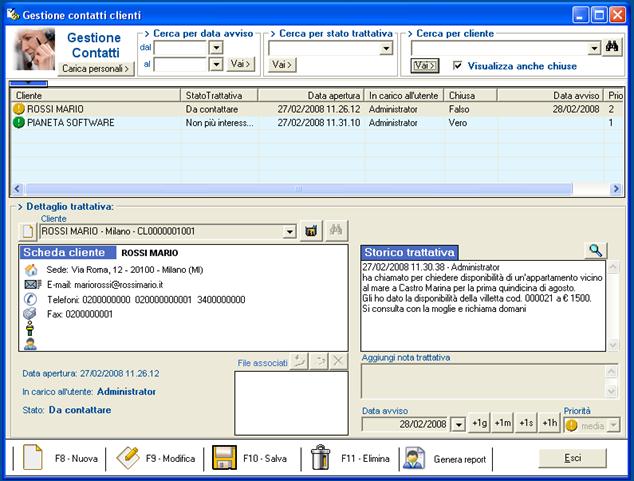The width and height of the screenshot is (634, 481).
Task: Open the Cliente dropdown showing ROSSI MARIO - Milano
Action: [x=289, y=232]
